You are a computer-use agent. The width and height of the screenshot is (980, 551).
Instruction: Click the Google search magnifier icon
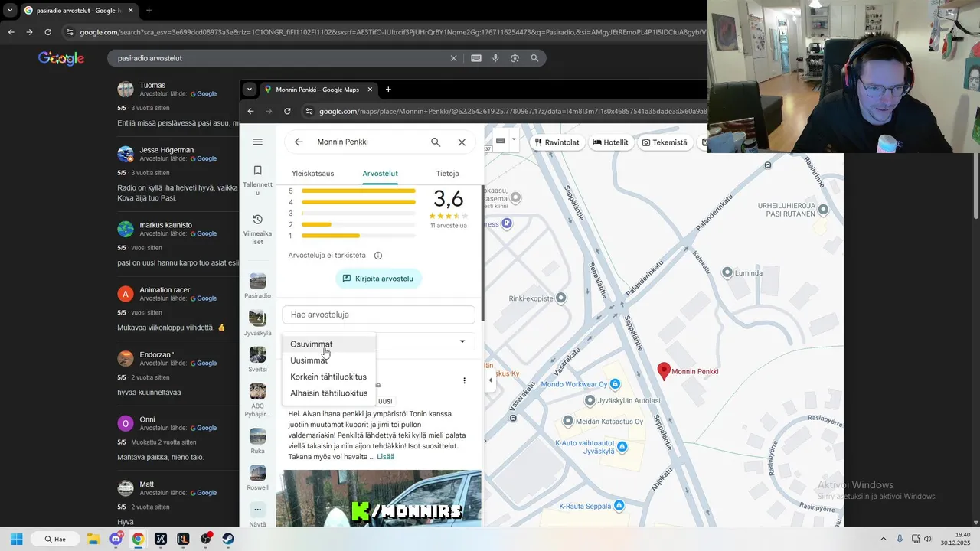(534, 58)
